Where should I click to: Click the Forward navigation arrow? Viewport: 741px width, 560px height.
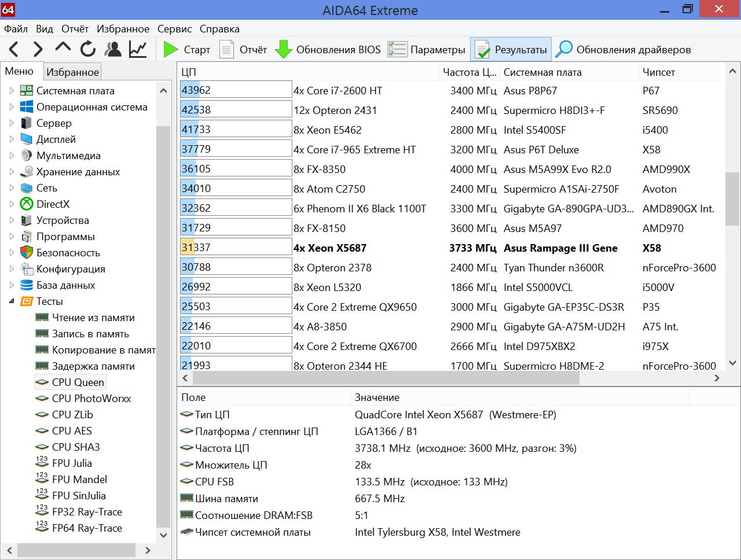[x=38, y=50]
